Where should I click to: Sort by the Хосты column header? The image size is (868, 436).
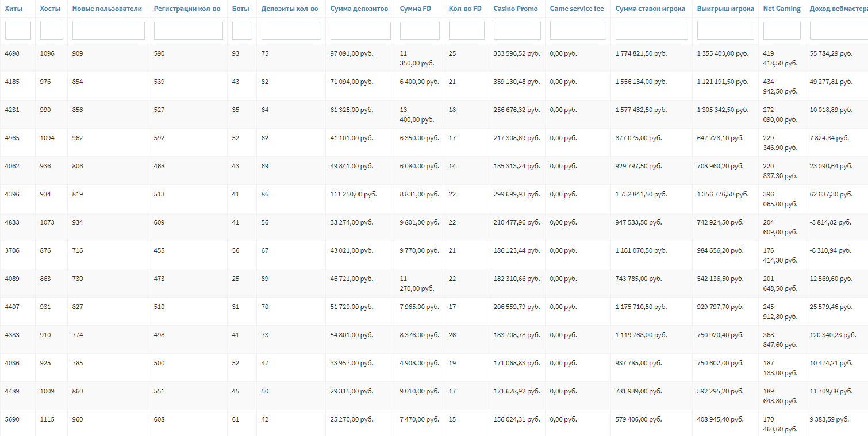pyautogui.click(x=50, y=9)
